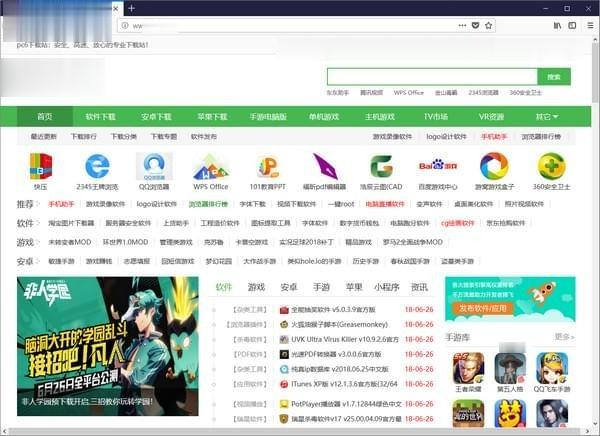Switch to the 游戏 list tab
This screenshot has width=600, height=436.
(256, 287)
